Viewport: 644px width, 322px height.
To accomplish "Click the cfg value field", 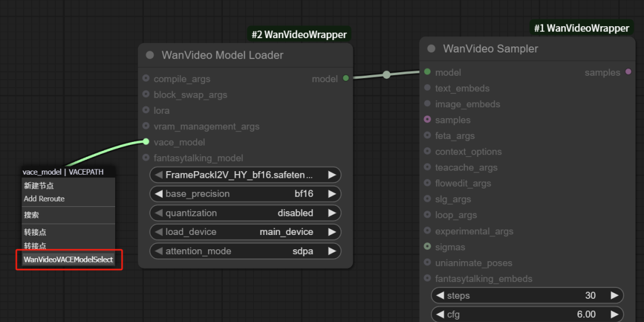I will (527, 314).
